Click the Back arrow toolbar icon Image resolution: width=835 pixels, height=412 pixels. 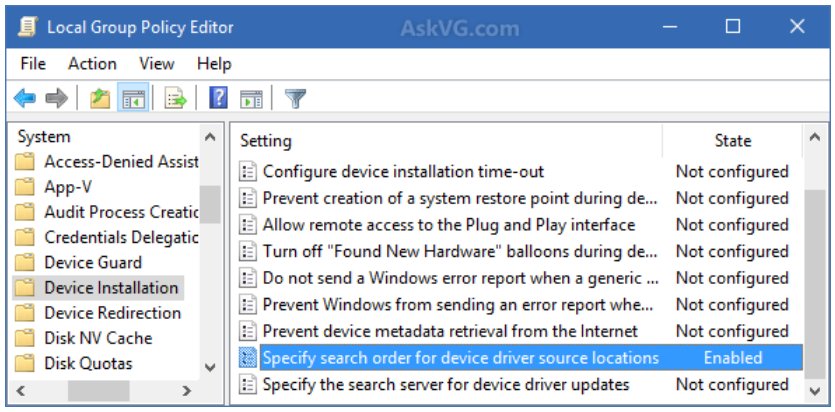point(25,98)
